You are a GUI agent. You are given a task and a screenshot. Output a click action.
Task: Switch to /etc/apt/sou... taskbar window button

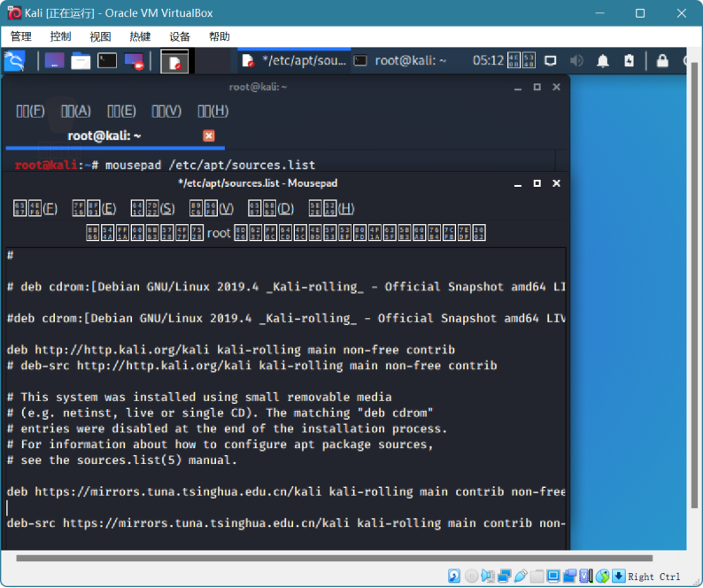[x=294, y=60]
